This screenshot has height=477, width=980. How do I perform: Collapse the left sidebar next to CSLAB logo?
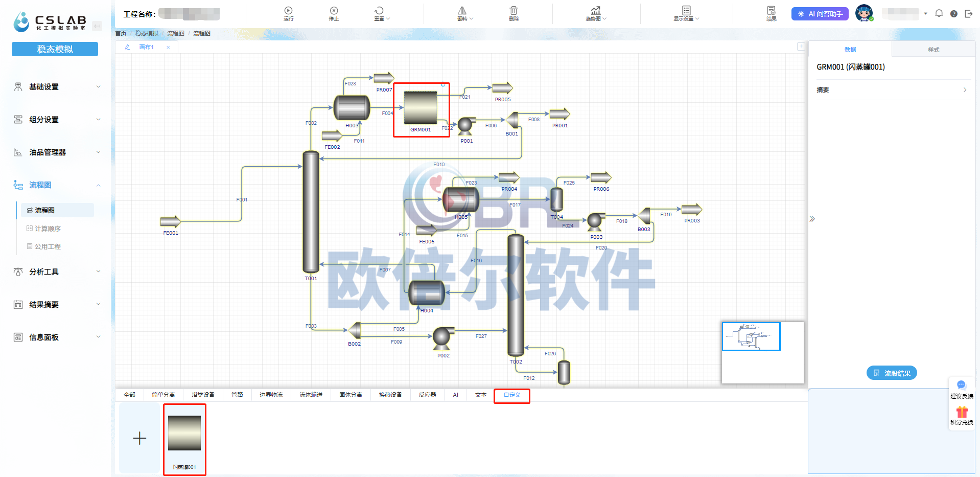pyautogui.click(x=97, y=26)
